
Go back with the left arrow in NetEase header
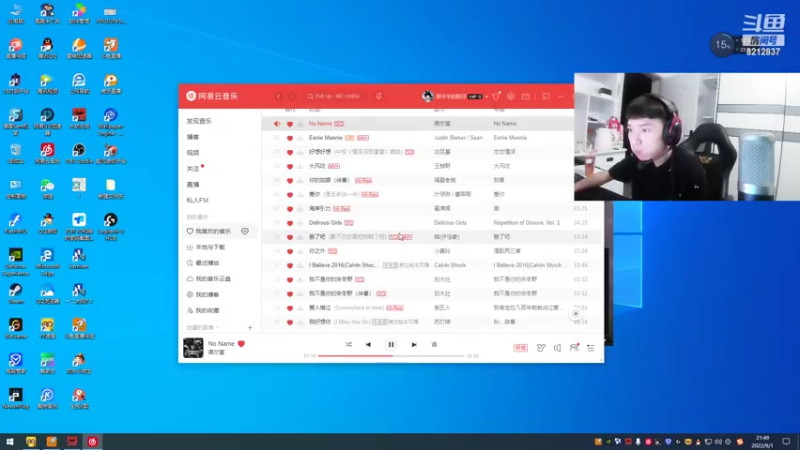coord(279,96)
